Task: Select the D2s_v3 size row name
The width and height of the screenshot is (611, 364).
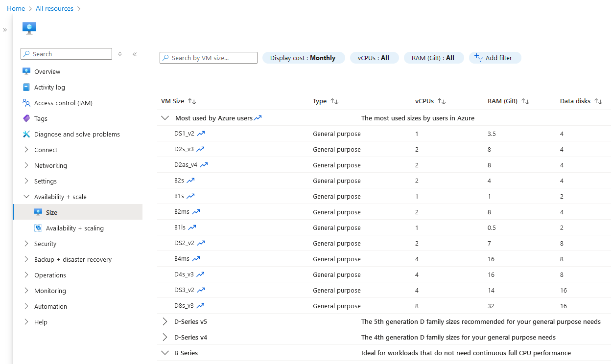Action: (x=184, y=149)
